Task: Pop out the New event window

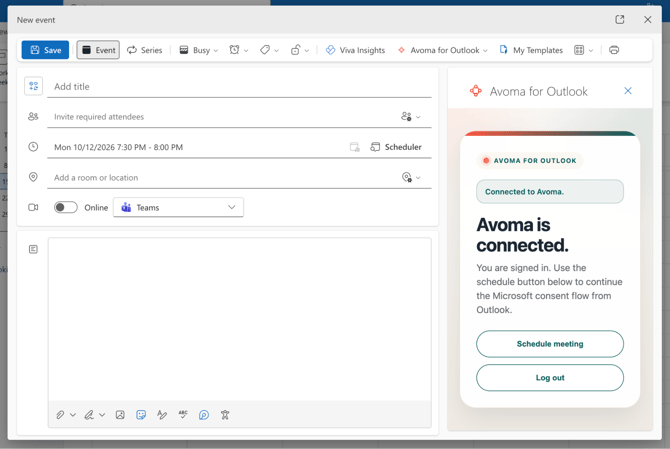Action: point(620,20)
